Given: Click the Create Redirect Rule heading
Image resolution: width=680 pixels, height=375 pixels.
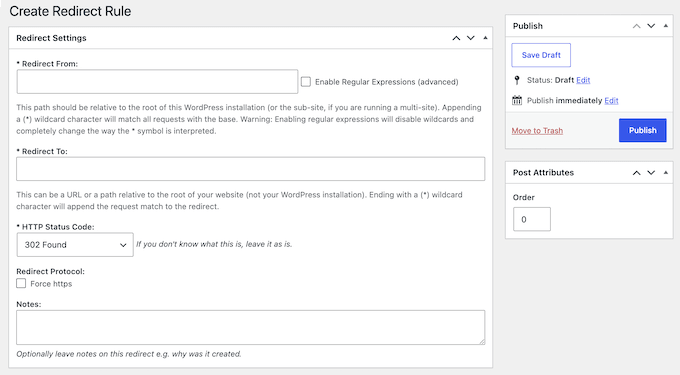Looking at the screenshot, I should [x=70, y=11].
